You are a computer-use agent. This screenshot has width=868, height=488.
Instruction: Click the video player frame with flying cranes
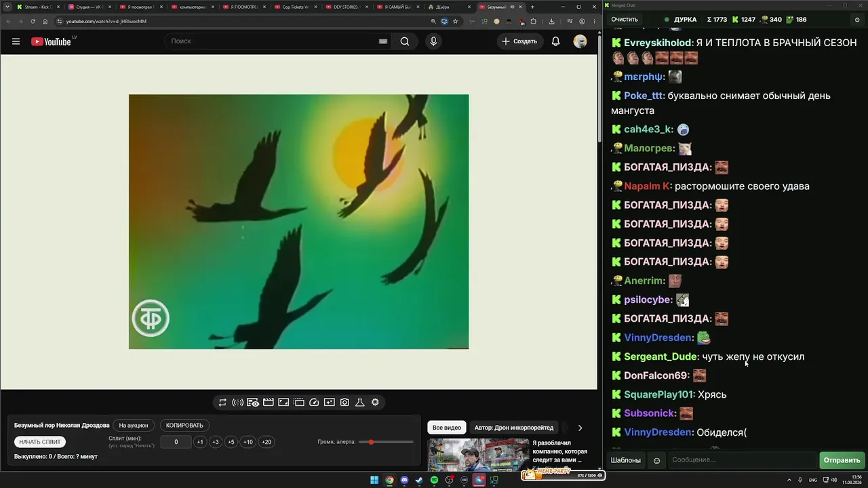(298, 222)
